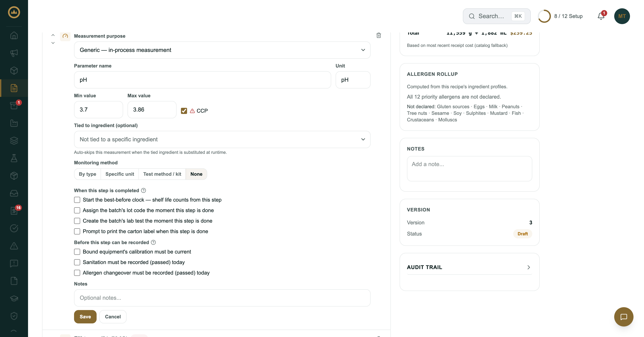Edit the Parameter name field

(202, 80)
